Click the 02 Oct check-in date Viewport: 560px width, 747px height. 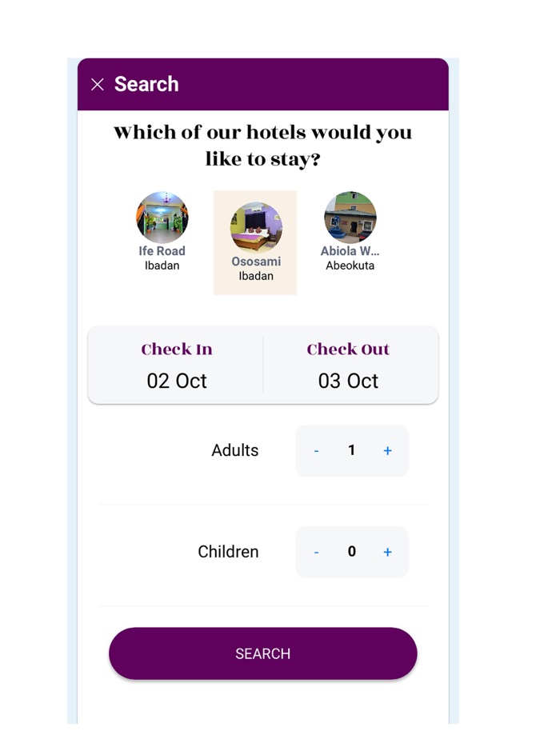click(177, 381)
